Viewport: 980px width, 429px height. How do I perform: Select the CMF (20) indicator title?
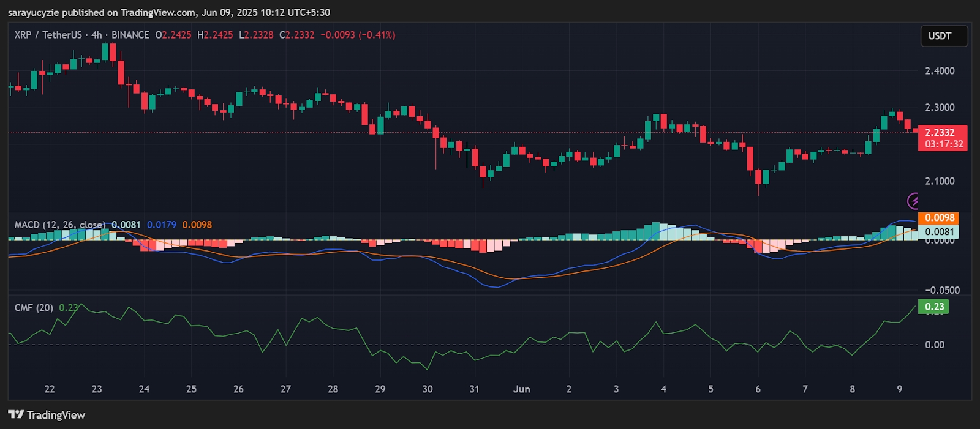pos(34,308)
